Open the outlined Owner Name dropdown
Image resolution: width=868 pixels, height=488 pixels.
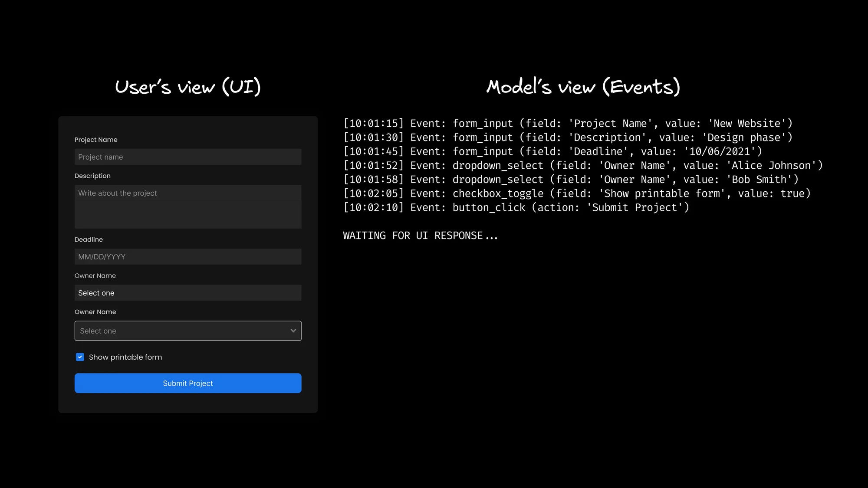pos(182,331)
